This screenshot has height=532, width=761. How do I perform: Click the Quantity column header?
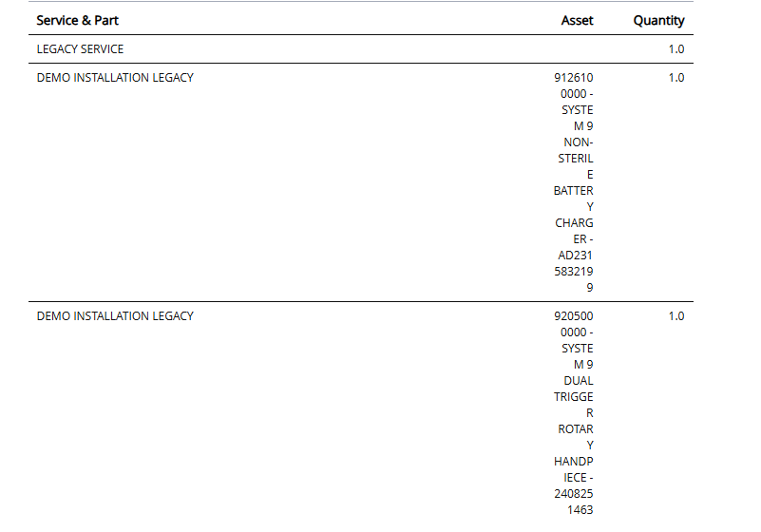point(658,20)
